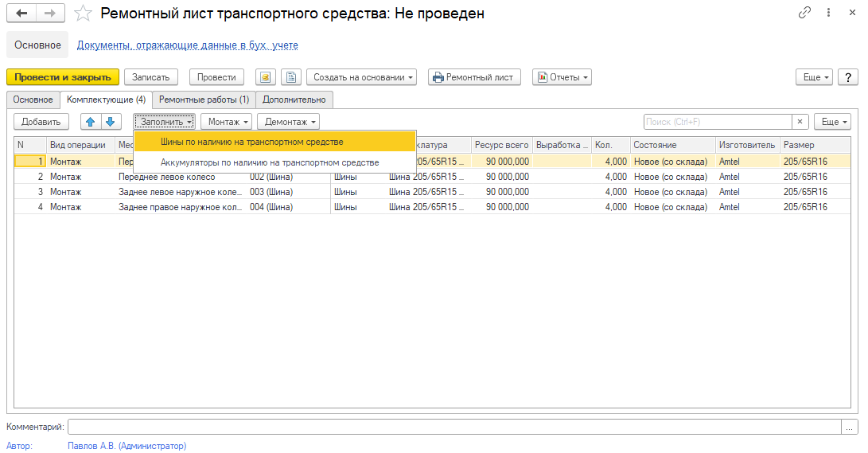Click the document structure icon next to Провести
Screen dimensions: 868x453
coord(291,77)
